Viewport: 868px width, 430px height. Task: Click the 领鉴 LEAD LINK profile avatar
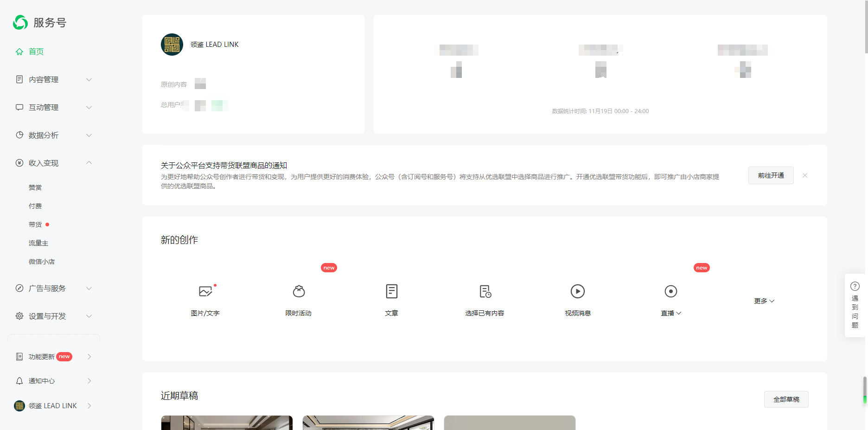click(x=172, y=45)
